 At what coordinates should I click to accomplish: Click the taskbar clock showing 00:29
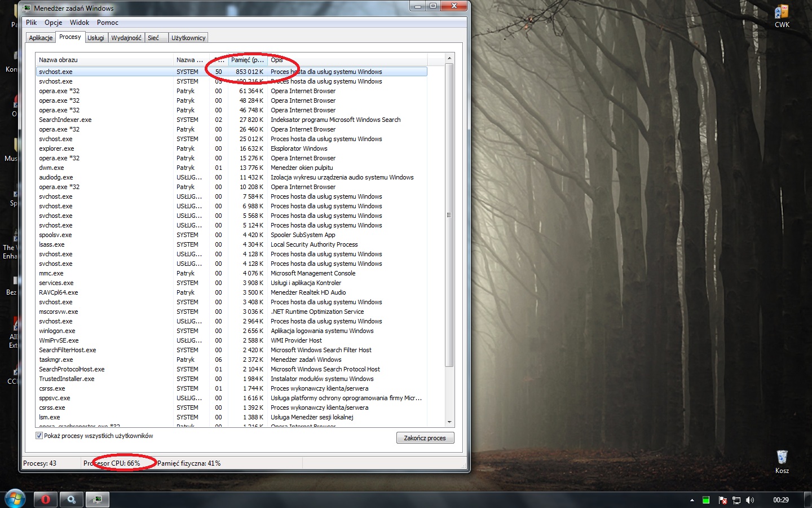click(780, 500)
